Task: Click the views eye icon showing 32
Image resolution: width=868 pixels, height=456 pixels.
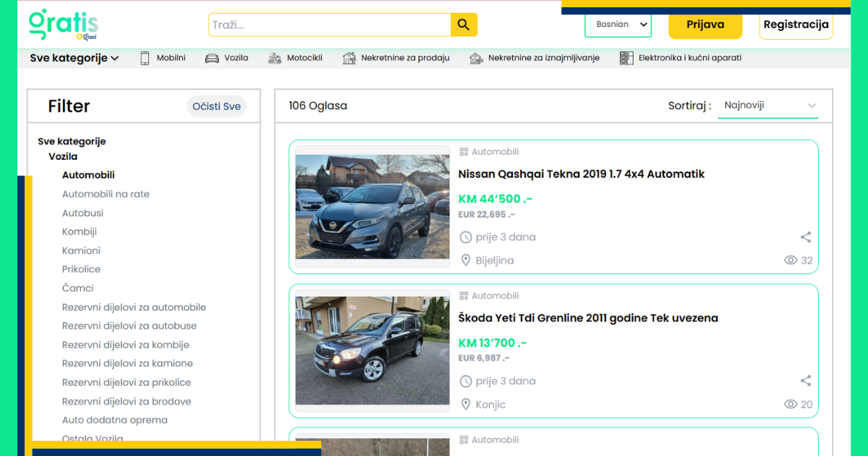Action: tap(791, 261)
